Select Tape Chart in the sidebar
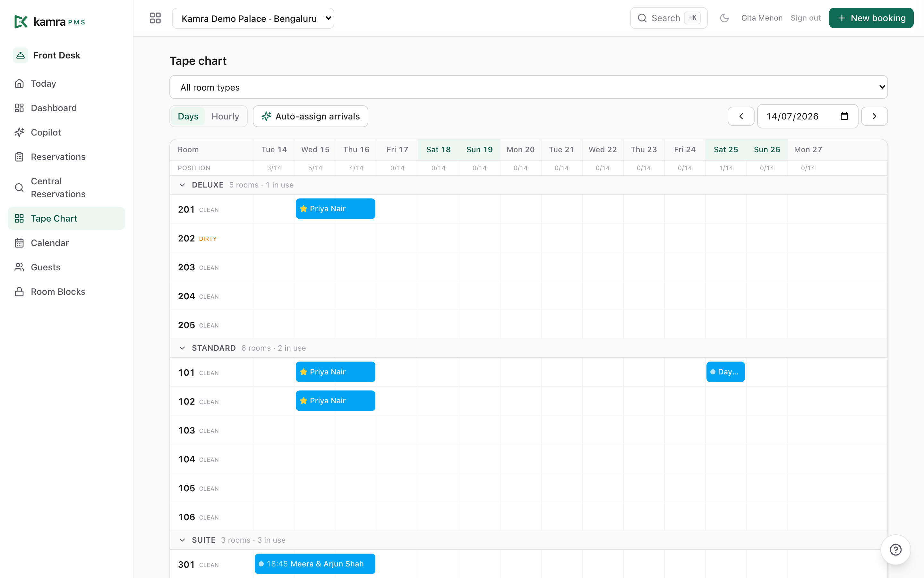924x578 pixels. (66, 218)
